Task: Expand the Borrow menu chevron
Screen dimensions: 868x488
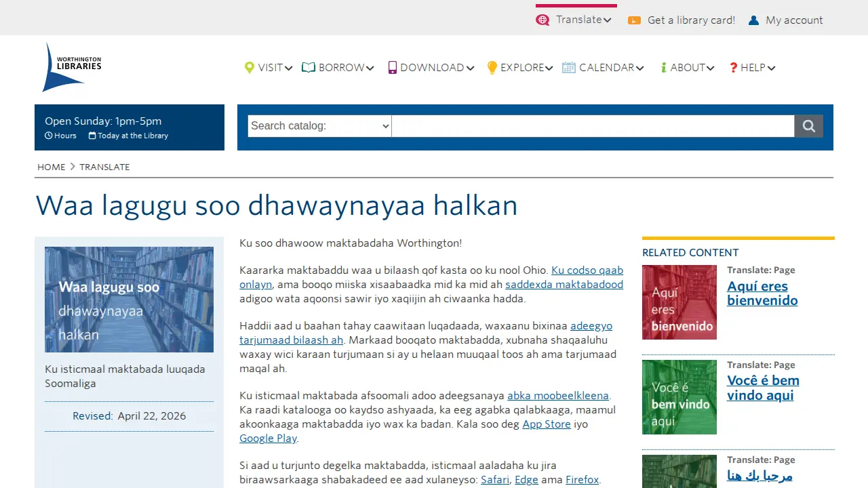Action: [370, 68]
